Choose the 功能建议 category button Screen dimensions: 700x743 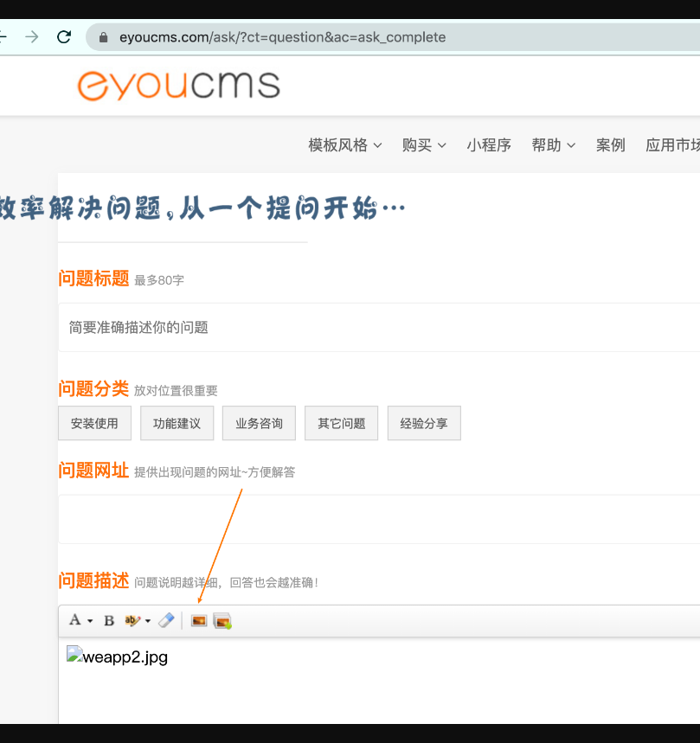tap(177, 424)
